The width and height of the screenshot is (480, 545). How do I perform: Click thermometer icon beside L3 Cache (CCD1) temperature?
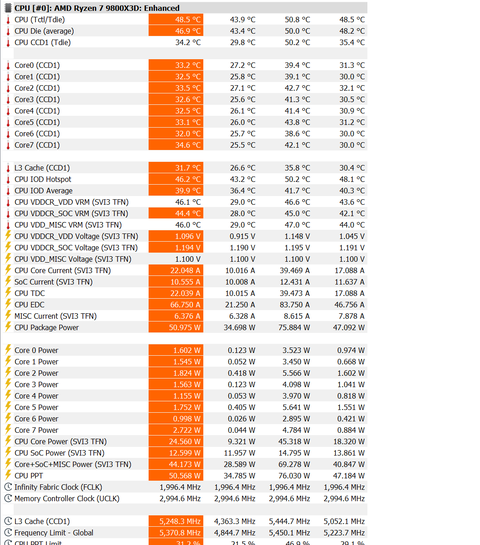coord(8,168)
